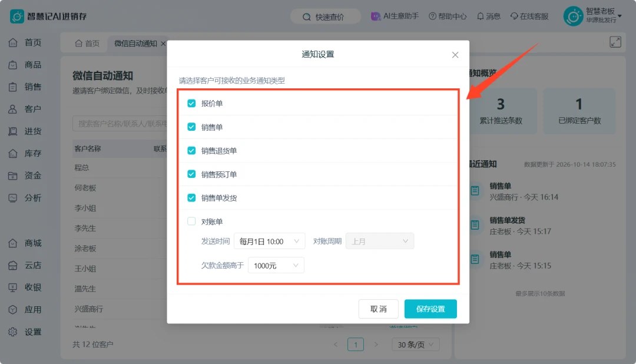The width and height of the screenshot is (636, 364).
Task: Open the 商品 sidebar icon
Action: click(x=13, y=65)
